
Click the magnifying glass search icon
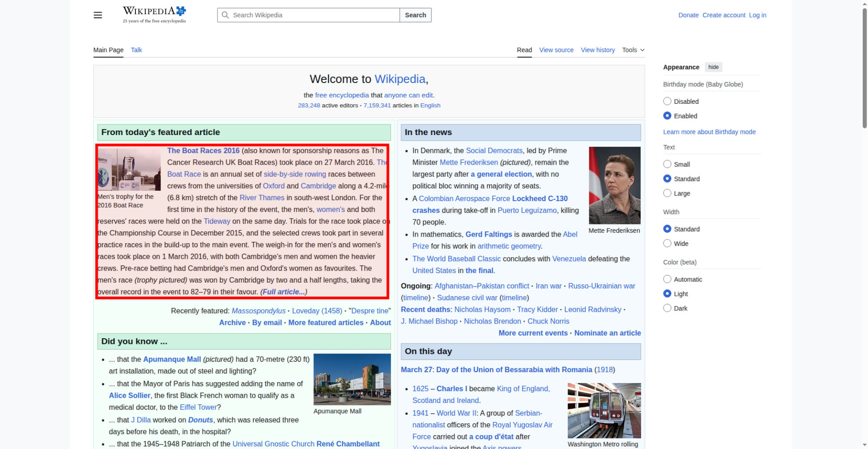tap(225, 15)
